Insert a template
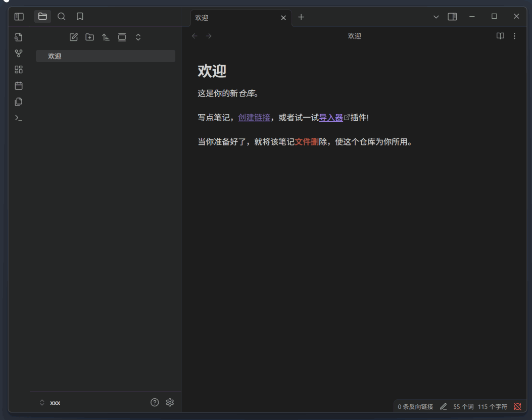The width and height of the screenshot is (532, 420). [19, 101]
